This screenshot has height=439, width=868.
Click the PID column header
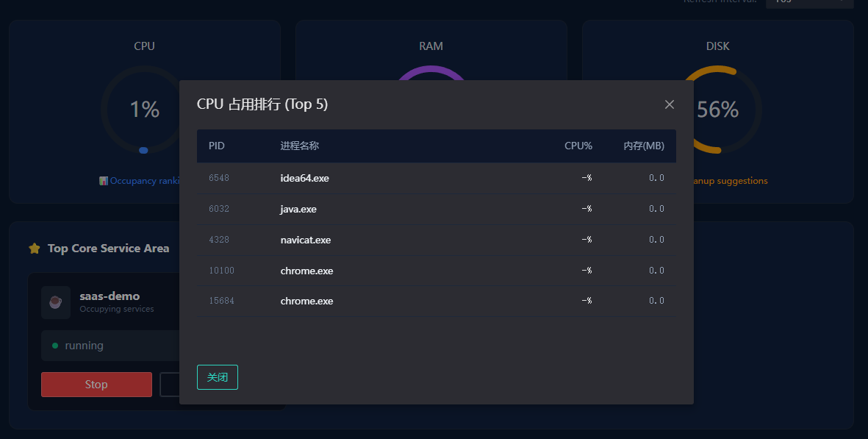(216, 146)
